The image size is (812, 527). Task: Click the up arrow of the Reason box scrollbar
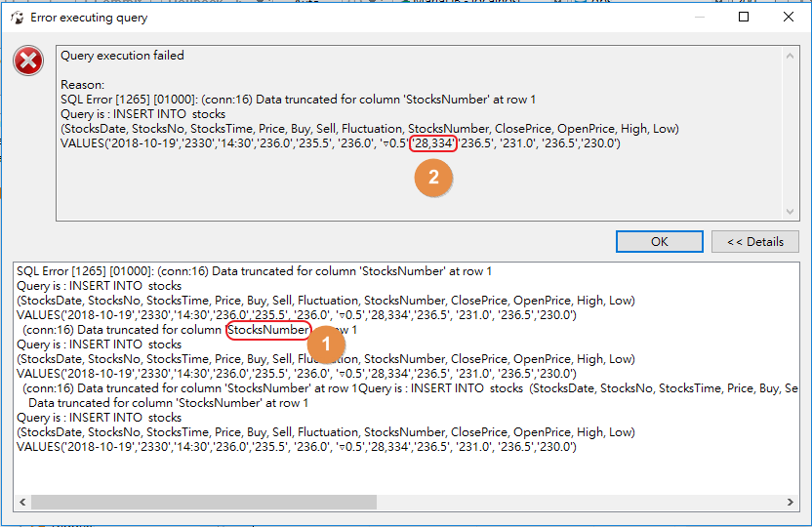point(790,56)
